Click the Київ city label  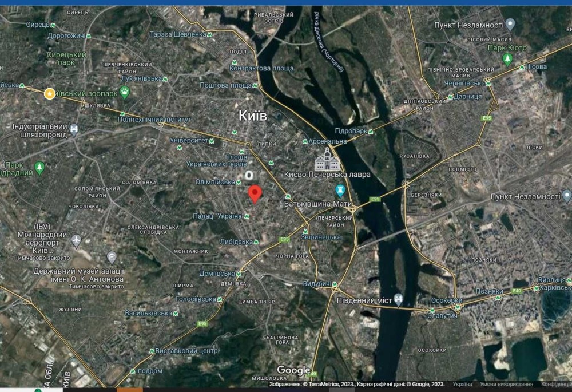pos(252,116)
